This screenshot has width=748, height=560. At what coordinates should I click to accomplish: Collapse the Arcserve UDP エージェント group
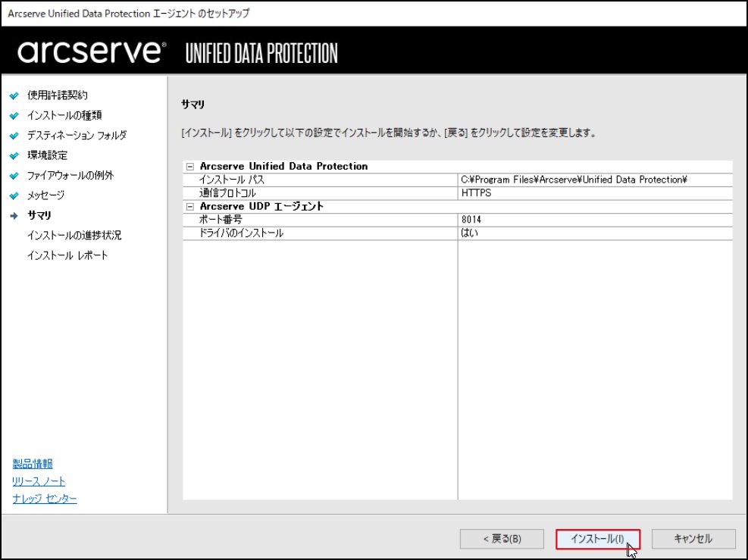click(x=189, y=206)
